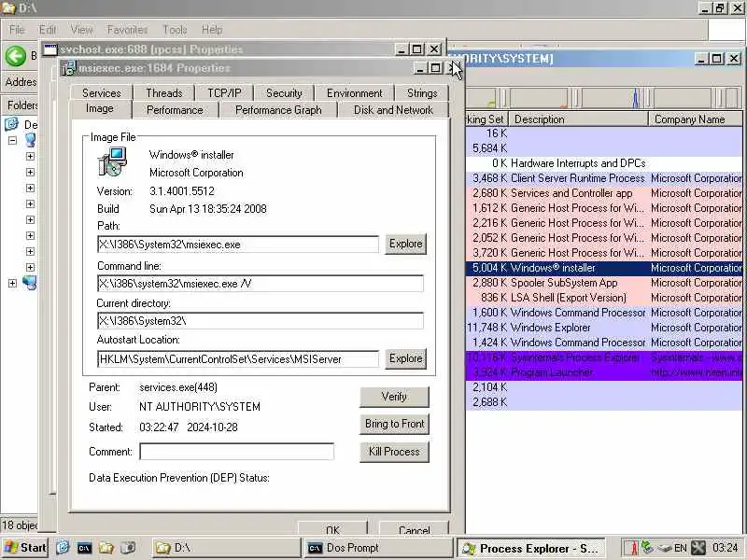Click the green Back arrow in Explorer

(16, 56)
